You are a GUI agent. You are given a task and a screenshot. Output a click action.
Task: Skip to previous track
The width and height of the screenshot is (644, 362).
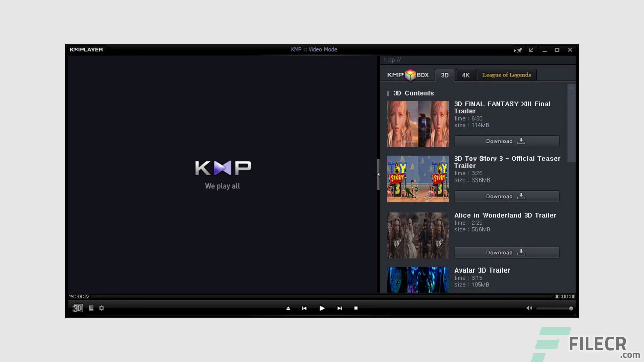click(x=304, y=308)
